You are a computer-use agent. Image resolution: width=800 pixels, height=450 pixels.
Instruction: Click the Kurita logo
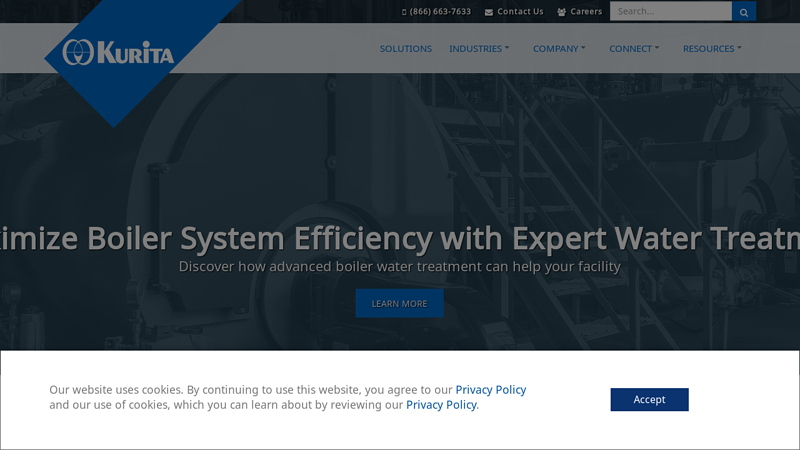[x=118, y=52]
